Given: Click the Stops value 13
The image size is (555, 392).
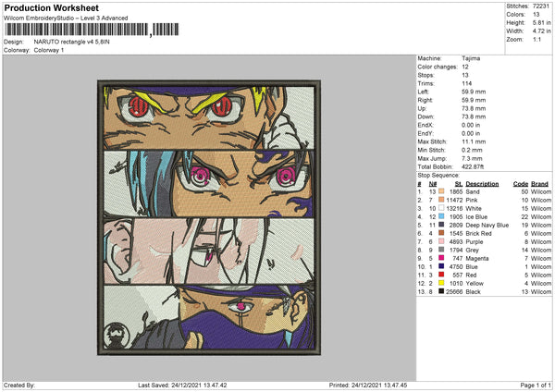Looking at the screenshot, I should coord(464,75).
